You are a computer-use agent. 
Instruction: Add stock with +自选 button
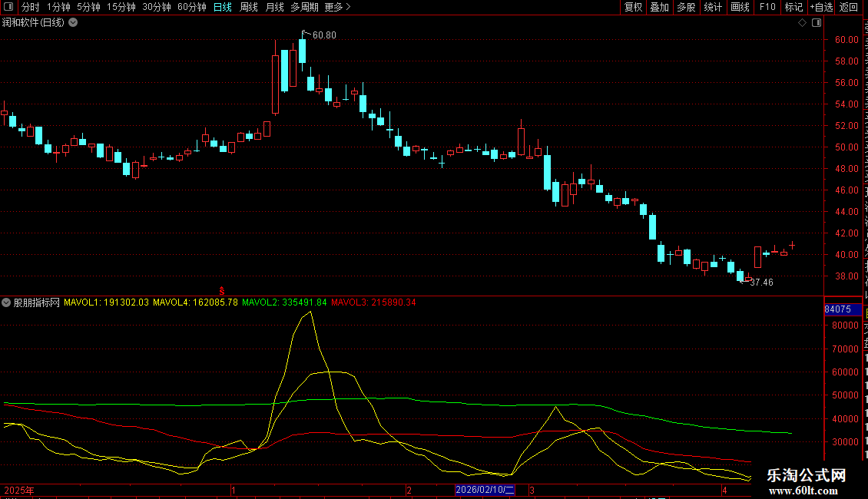tap(821, 7)
